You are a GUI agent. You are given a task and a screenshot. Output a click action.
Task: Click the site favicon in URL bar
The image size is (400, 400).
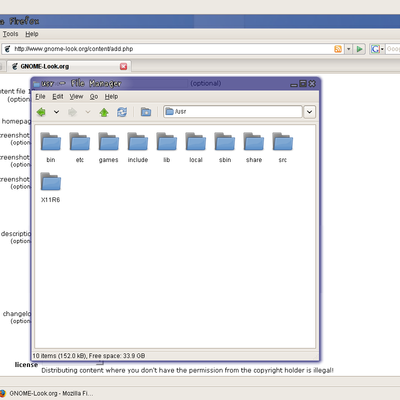pos(7,49)
